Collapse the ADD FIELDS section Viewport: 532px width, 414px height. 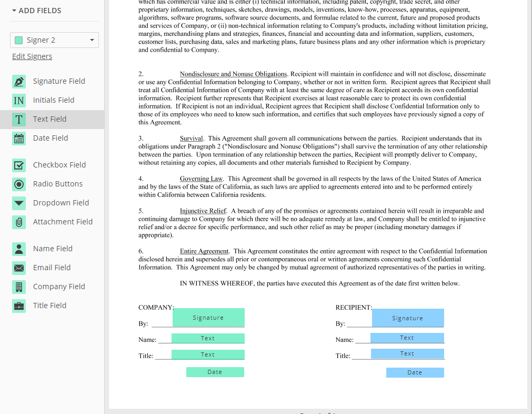37,11
